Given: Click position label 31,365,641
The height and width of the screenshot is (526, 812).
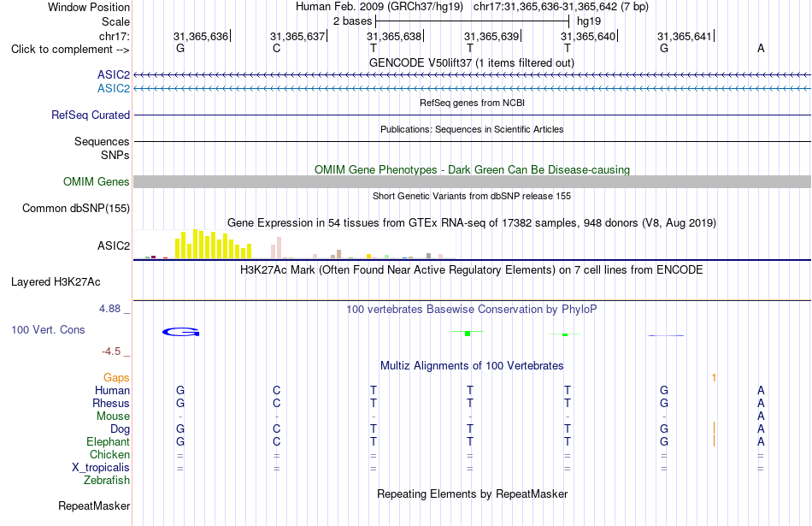Looking at the screenshot, I should coord(685,36).
